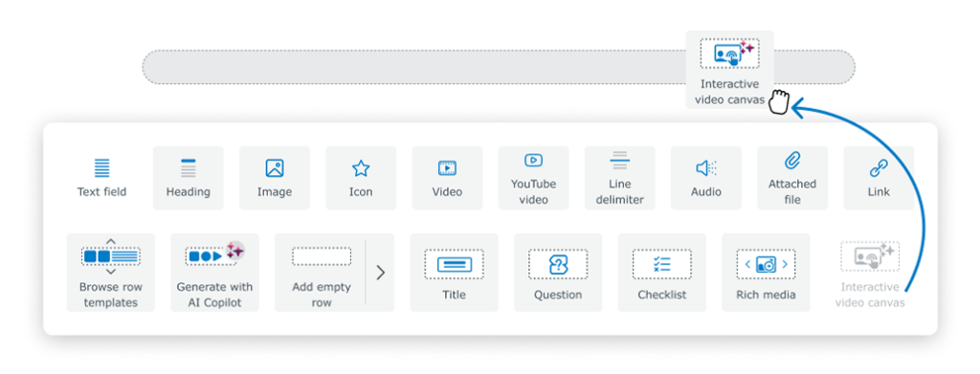Insert an Image element

click(275, 178)
